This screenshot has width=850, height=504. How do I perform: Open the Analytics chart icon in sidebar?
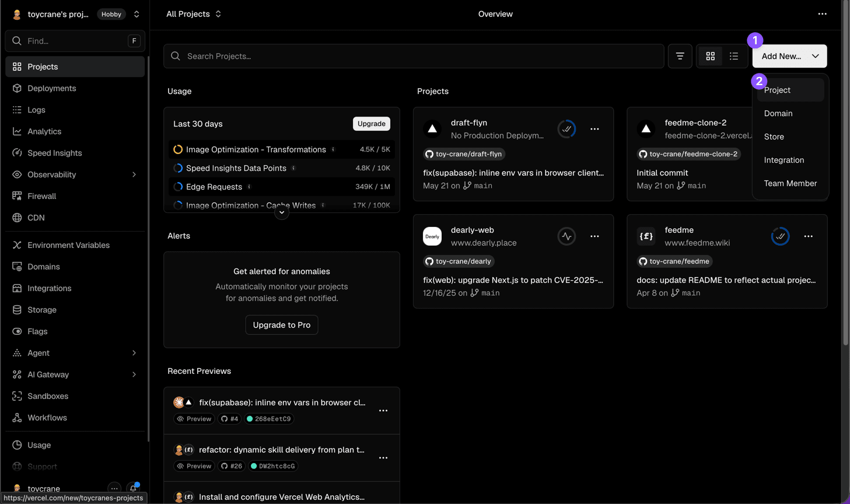[x=17, y=131]
